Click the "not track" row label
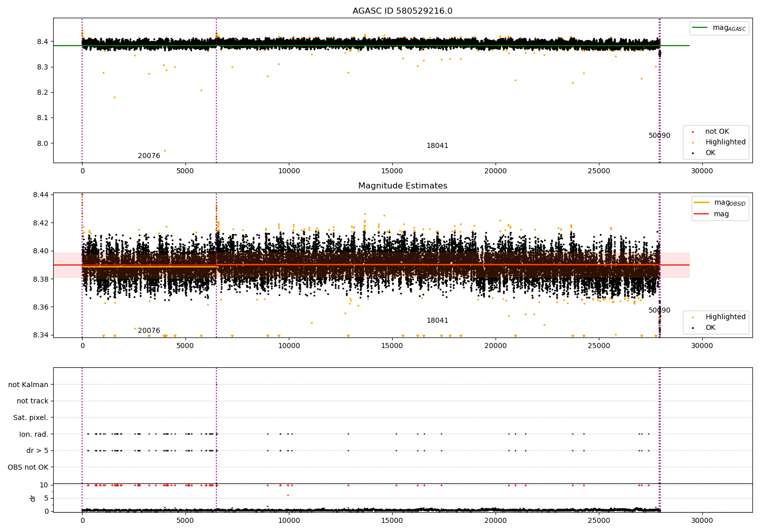760x532 pixels. (32, 401)
